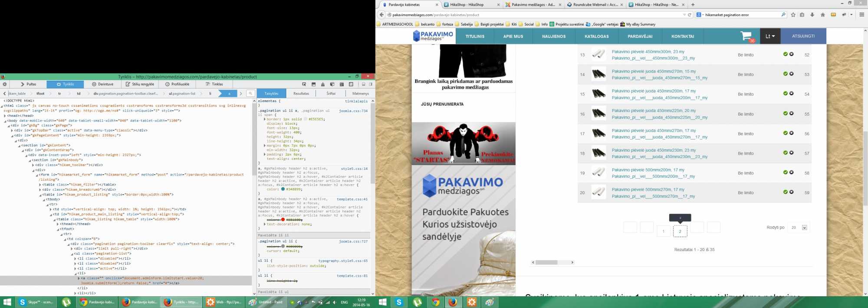Submit the search with magnifier icon
The image size is (868, 308).
point(783,15)
